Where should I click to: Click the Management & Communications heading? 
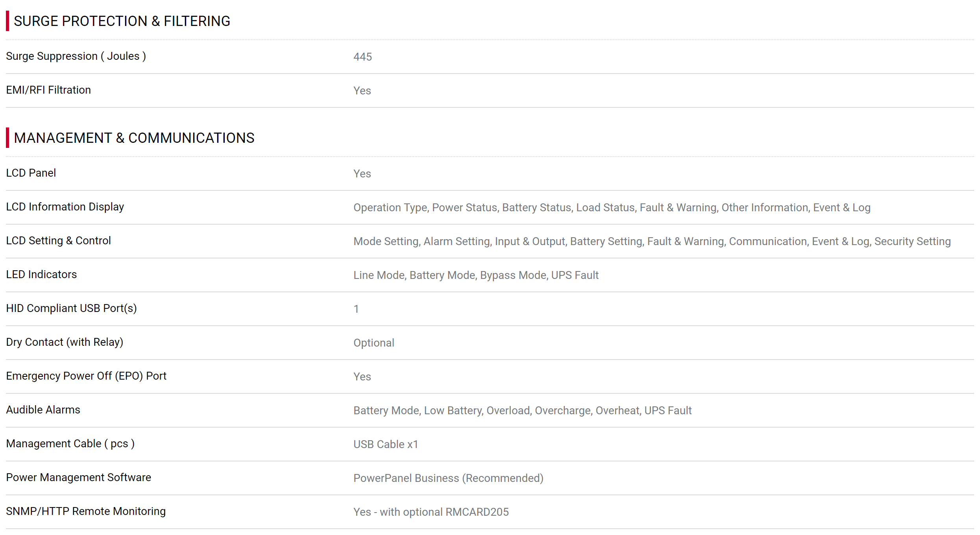pyautogui.click(x=134, y=138)
